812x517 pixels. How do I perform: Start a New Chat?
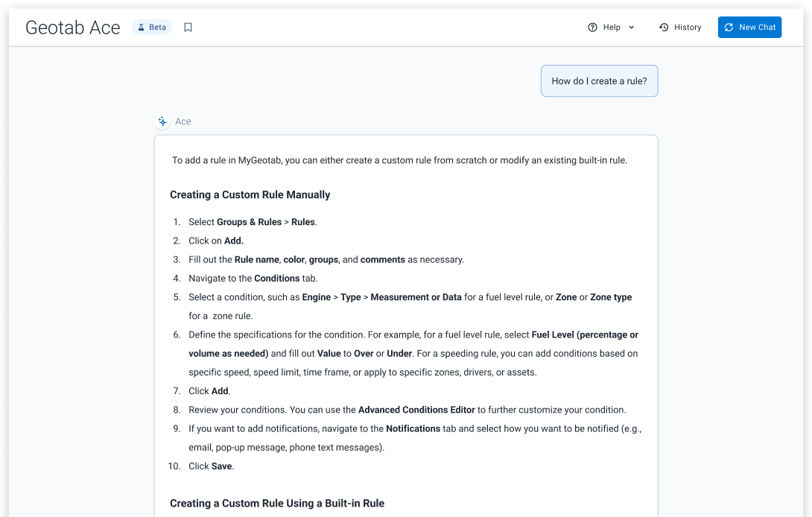[749, 27]
